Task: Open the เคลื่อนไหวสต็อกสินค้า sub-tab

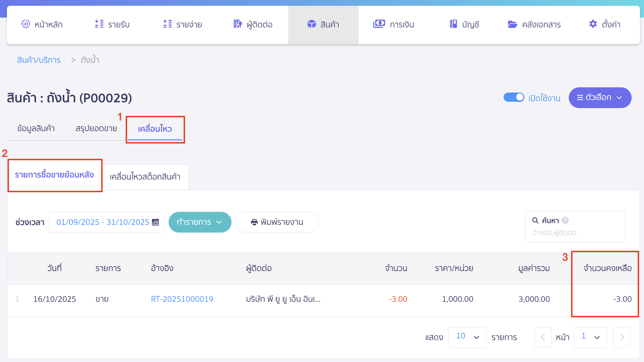Action: point(145,177)
